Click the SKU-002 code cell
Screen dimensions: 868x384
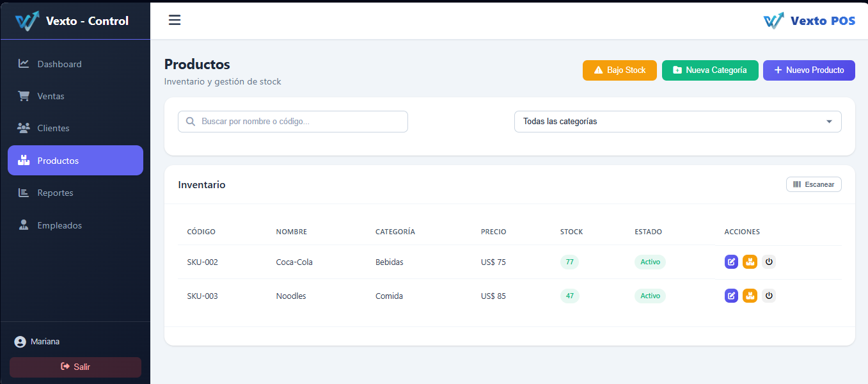[x=203, y=262]
